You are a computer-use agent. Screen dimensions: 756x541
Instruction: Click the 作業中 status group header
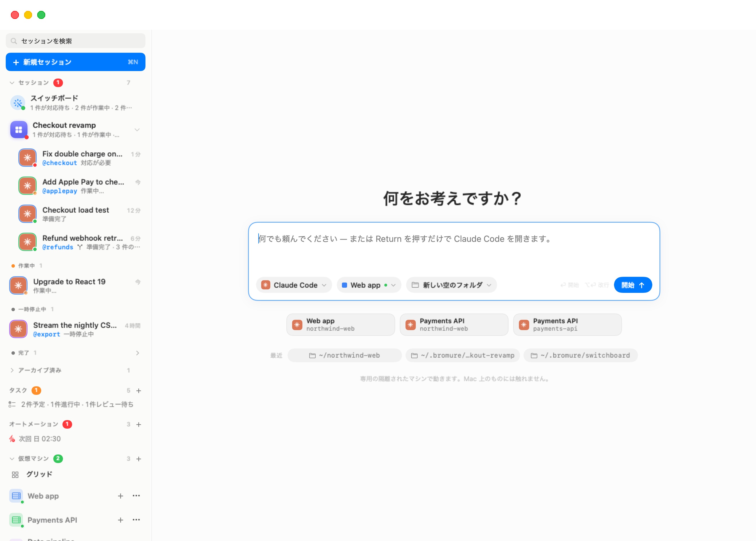point(27,266)
